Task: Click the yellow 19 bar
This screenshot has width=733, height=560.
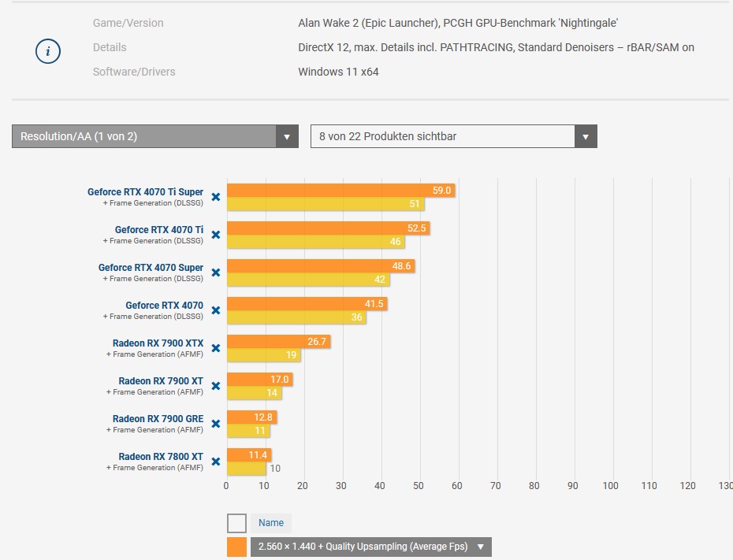Action: 264,355
